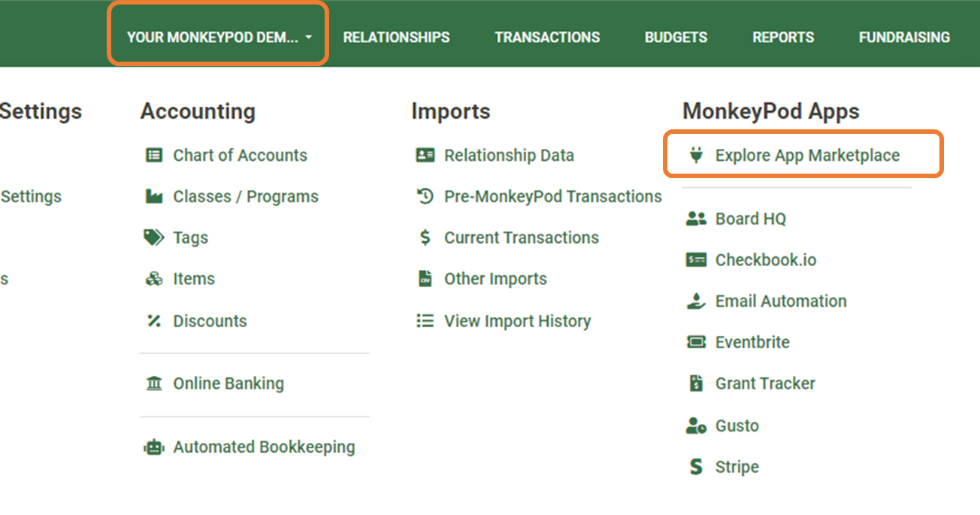Switch to the Reports menu
980x515 pixels.
(x=782, y=37)
